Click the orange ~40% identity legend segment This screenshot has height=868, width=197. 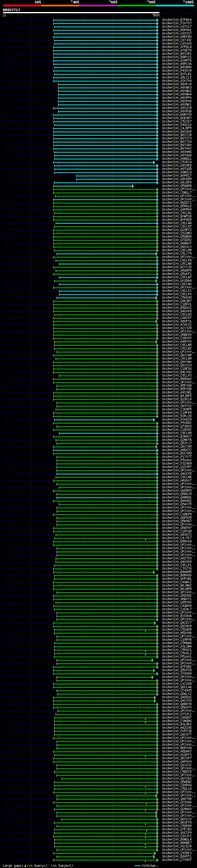click(60, 6)
